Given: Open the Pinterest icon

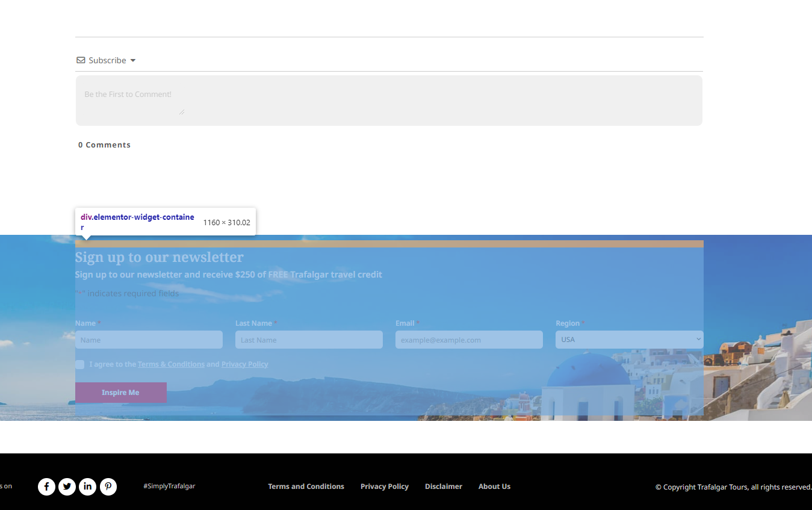Looking at the screenshot, I should [x=108, y=487].
